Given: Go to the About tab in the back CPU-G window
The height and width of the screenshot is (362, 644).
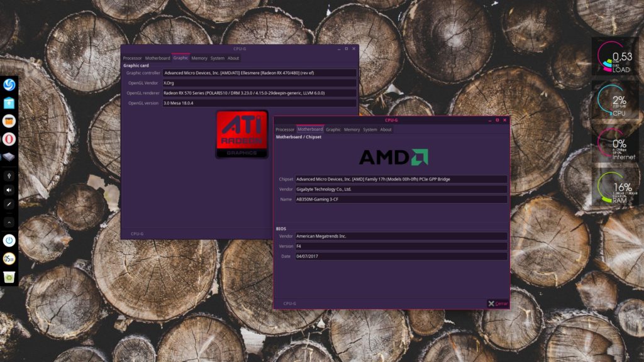Looking at the screenshot, I should tap(233, 58).
